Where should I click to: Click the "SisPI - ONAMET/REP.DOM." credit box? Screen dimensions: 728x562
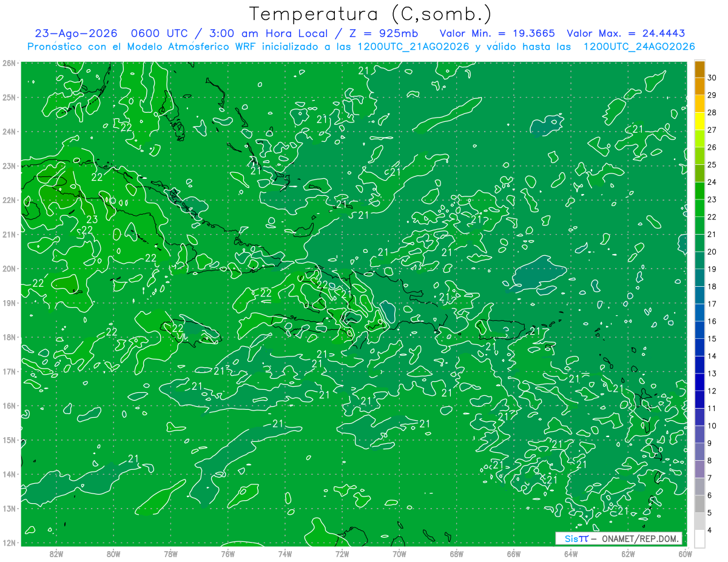pyautogui.click(x=619, y=538)
